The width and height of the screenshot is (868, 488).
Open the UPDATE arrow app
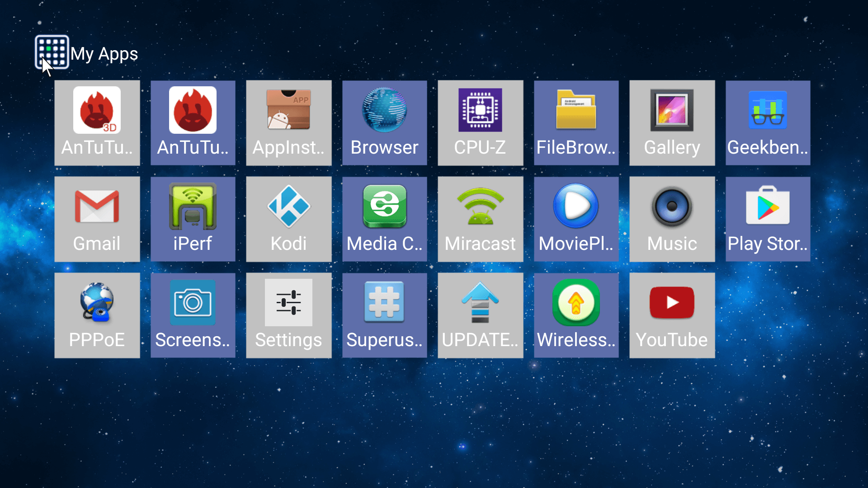(480, 315)
